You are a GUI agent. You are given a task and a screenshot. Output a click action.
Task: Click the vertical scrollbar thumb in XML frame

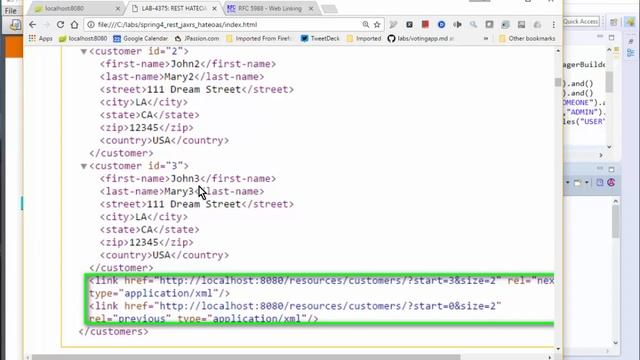pyautogui.click(x=558, y=82)
